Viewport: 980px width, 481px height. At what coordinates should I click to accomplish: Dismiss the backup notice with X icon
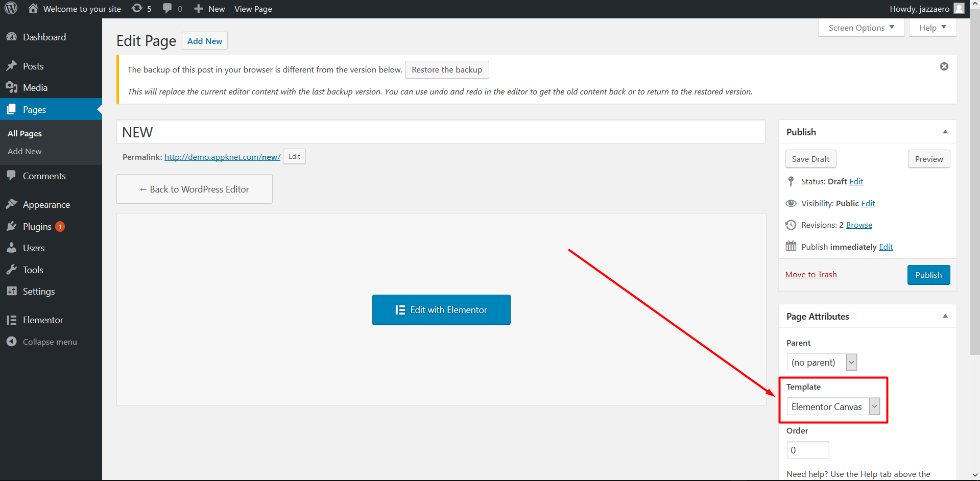pyautogui.click(x=944, y=66)
